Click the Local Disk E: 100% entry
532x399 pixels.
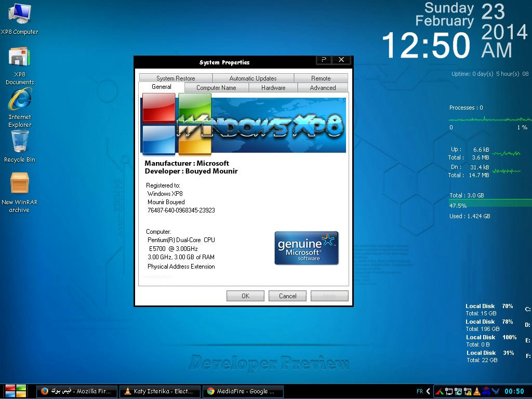click(x=498, y=341)
